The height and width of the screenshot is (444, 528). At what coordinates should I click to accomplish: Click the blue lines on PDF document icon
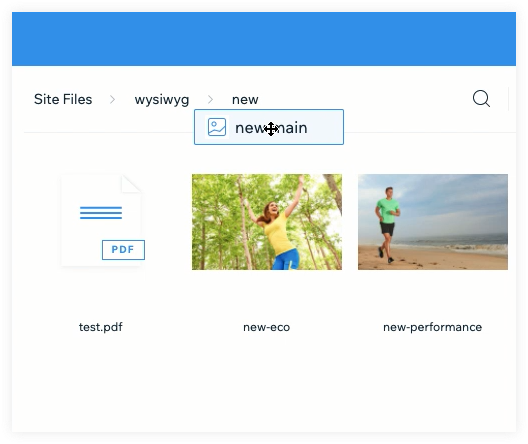101,213
